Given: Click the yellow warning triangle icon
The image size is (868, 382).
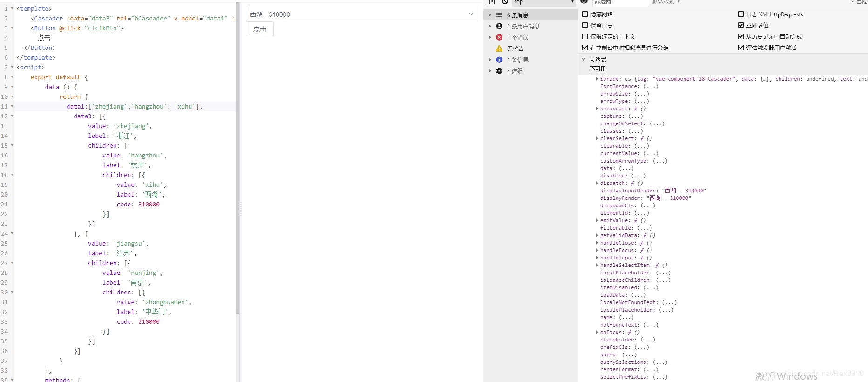Looking at the screenshot, I should click(499, 48).
